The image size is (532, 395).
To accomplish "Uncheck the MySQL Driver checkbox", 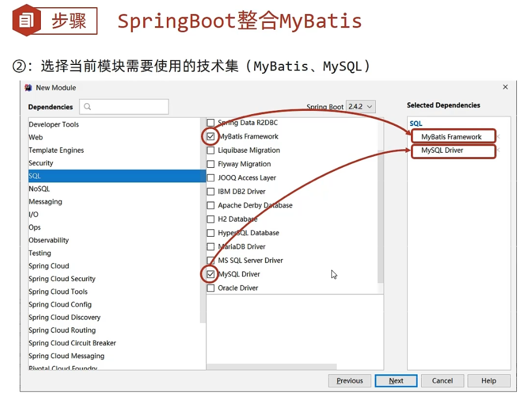I will pos(211,274).
